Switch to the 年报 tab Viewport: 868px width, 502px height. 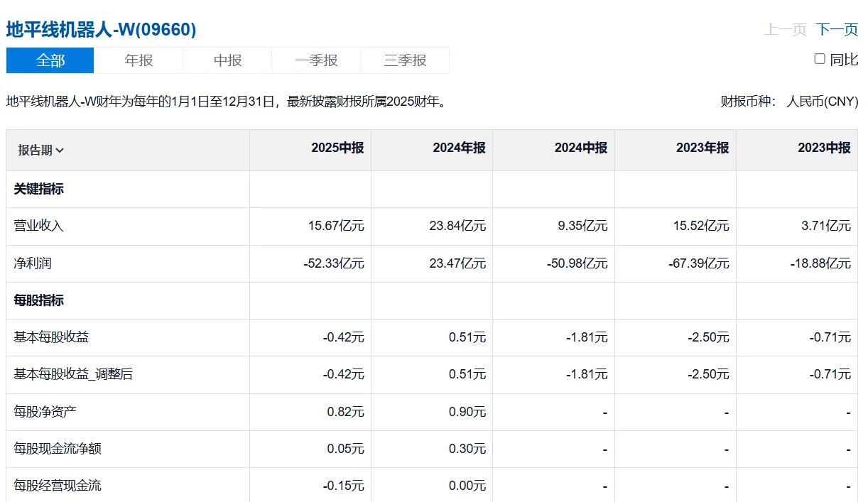click(x=139, y=60)
